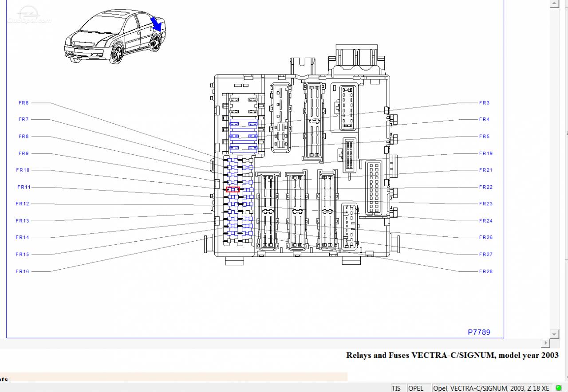The height and width of the screenshot is (392, 568).
Task: Click the FR24 fuse label
Action: pos(486,221)
